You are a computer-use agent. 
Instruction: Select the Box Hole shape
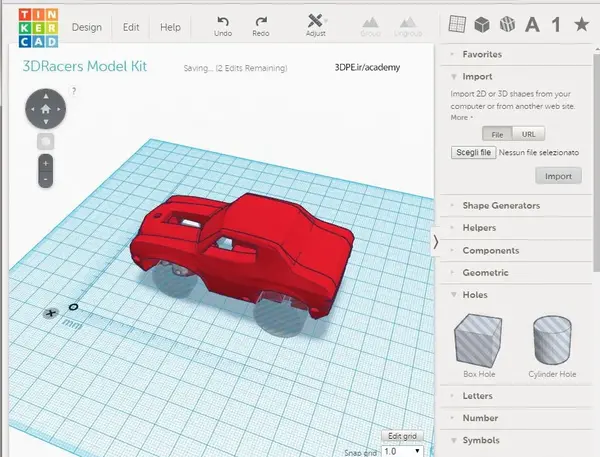point(478,346)
